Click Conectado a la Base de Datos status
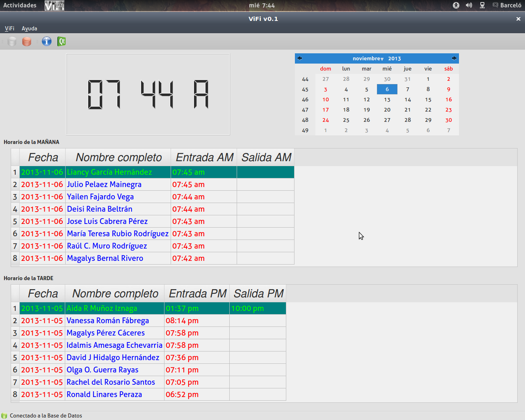Viewport: 525px width, 420px height. 46,415
